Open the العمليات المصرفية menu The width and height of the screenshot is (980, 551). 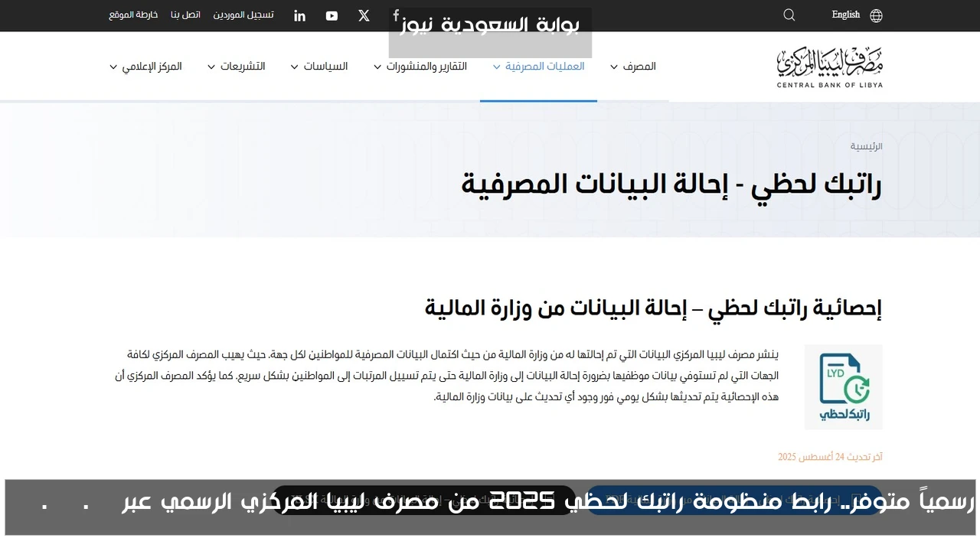(545, 67)
